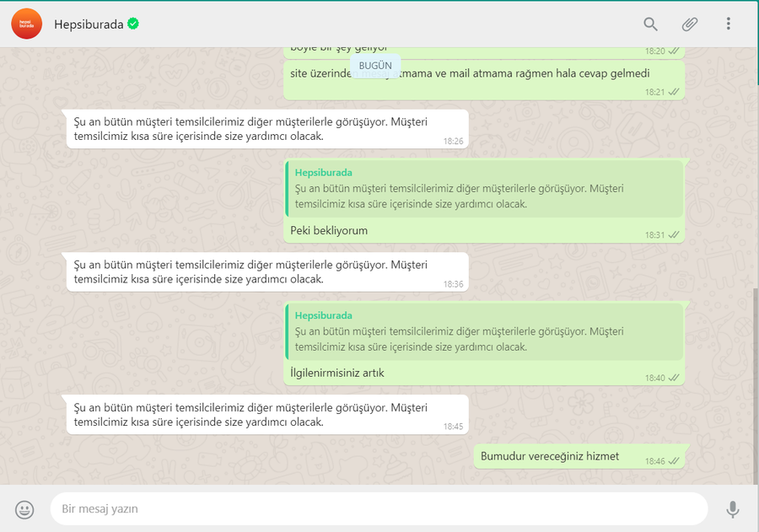Select the 'İlgilenirmisiniz artık' message text
This screenshot has width=759, height=532.
coord(336,373)
